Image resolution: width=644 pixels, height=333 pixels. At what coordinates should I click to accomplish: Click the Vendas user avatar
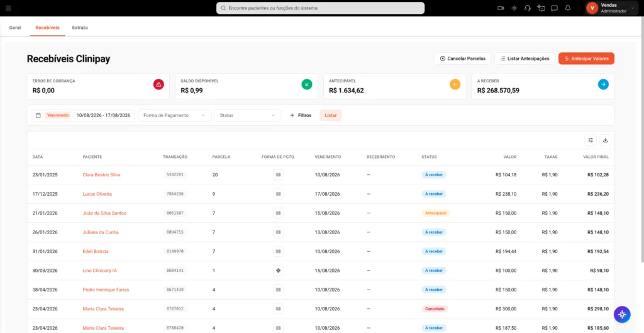point(592,8)
